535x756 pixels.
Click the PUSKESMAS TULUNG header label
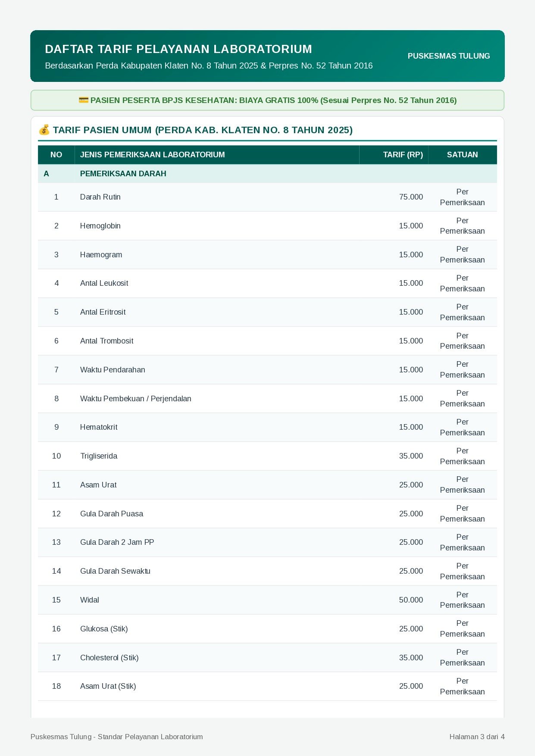point(449,56)
